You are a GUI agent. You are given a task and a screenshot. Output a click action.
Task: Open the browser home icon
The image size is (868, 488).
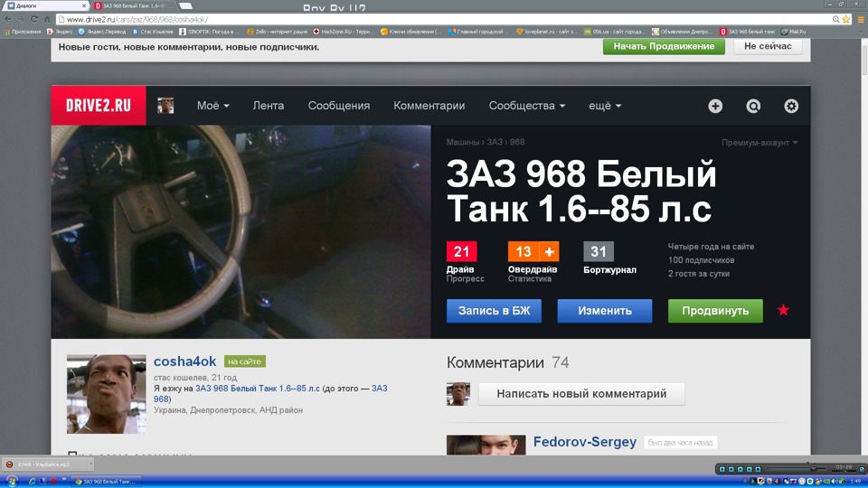click(47, 19)
